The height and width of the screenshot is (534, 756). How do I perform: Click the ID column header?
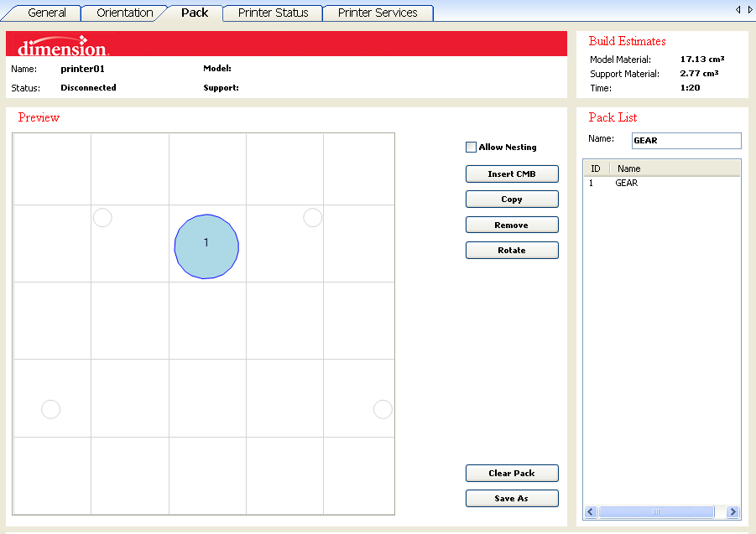(597, 168)
